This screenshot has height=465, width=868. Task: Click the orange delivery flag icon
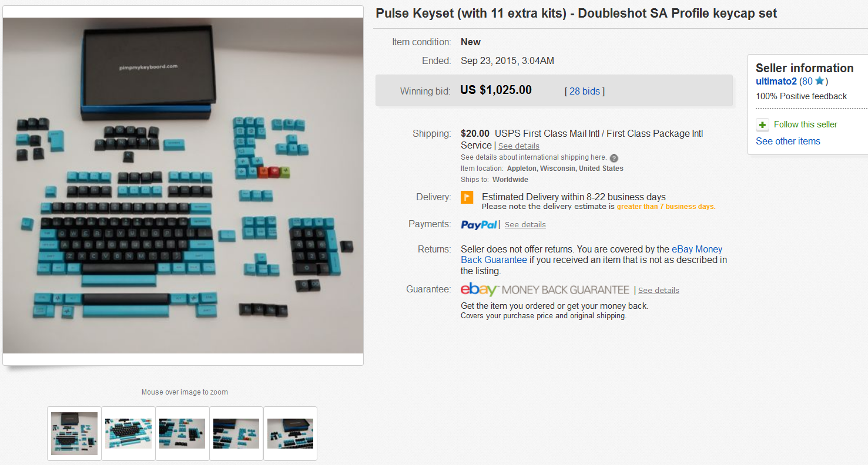click(467, 197)
